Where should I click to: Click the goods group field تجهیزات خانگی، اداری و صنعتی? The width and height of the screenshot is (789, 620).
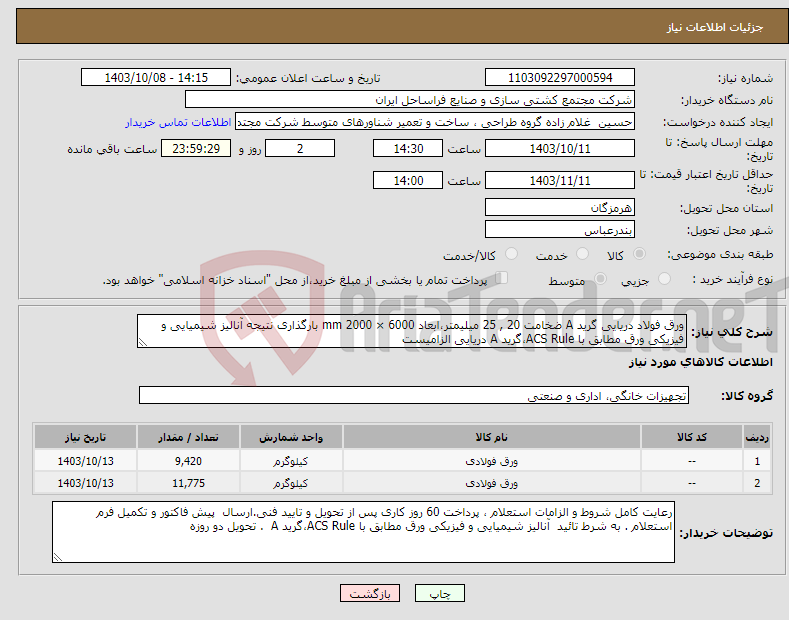pos(414,396)
